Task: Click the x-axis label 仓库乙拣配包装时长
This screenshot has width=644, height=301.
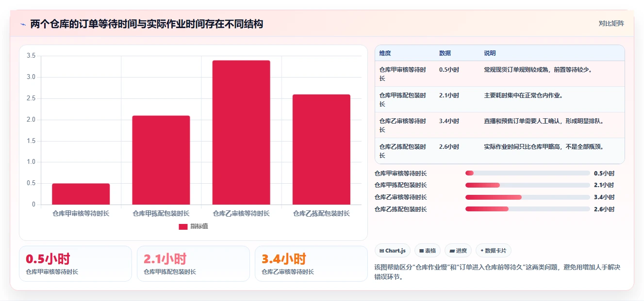Action: 321,213
